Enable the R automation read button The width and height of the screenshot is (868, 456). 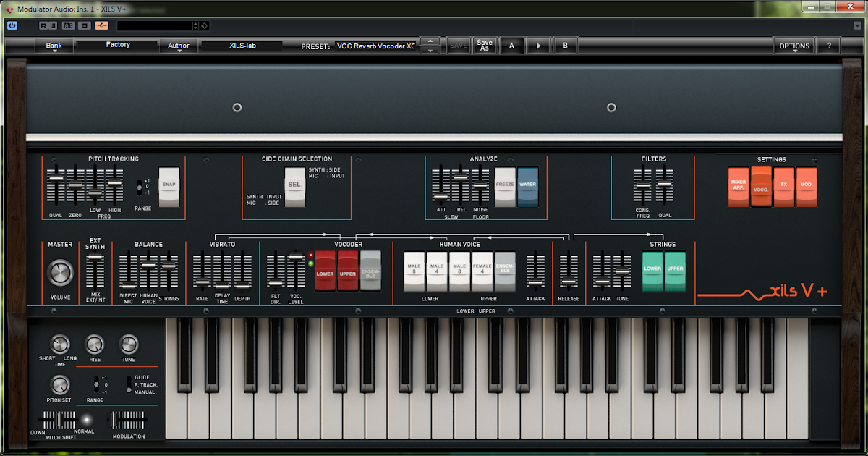(x=43, y=25)
